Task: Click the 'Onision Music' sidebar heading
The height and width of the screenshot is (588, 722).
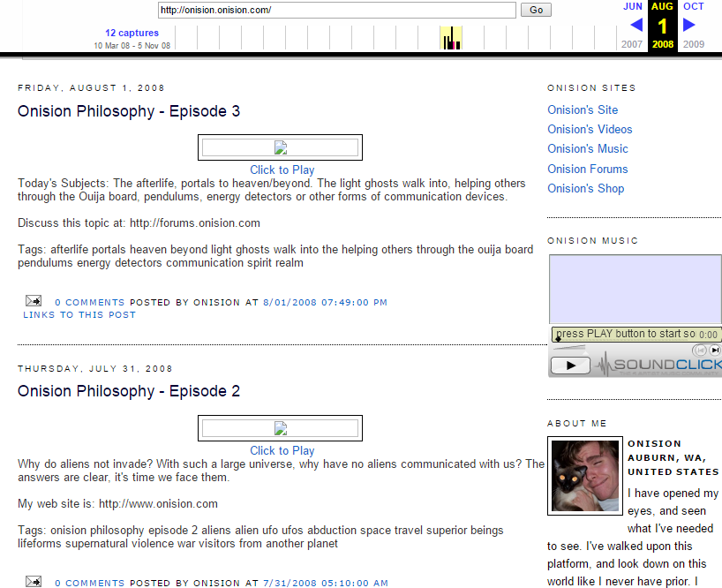Action: coord(592,241)
